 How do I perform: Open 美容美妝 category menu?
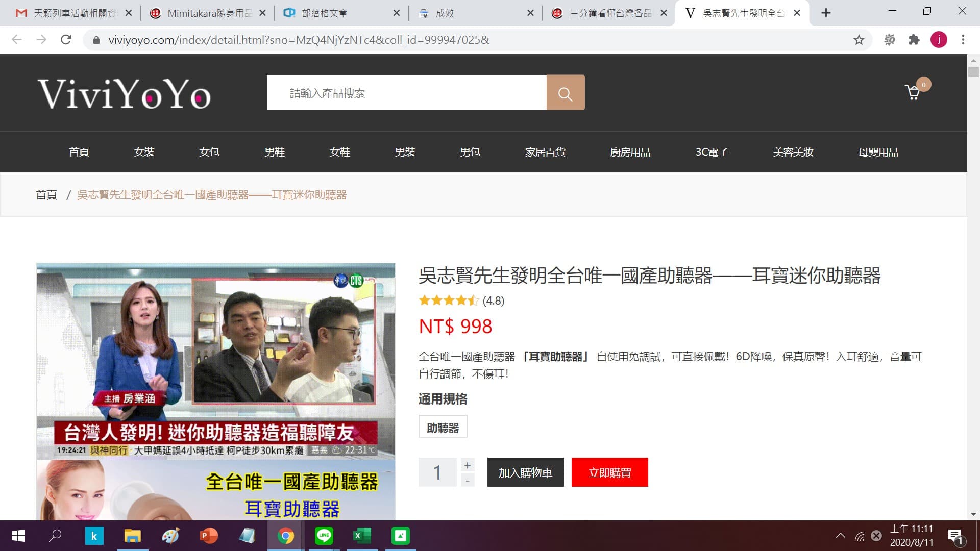point(793,152)
